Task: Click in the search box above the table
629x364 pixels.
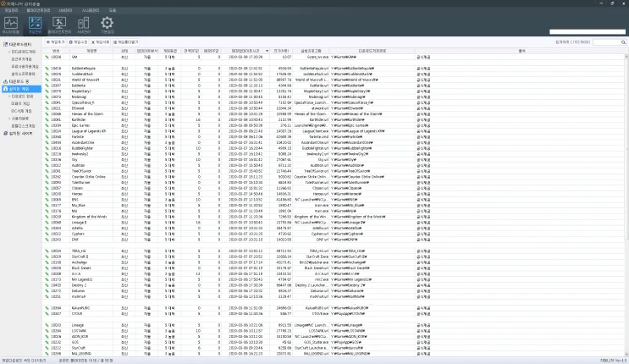Action: point(607,42)
